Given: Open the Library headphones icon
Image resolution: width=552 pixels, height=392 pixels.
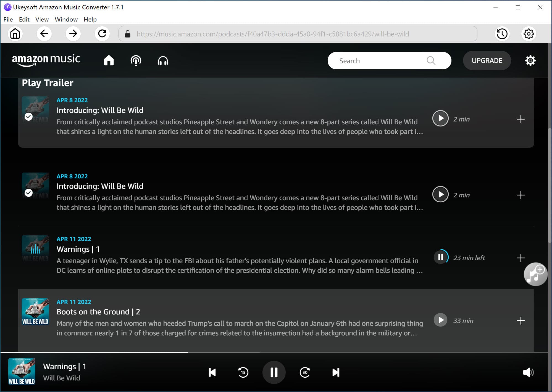Looking at the screenshot, I should (163, 60).
